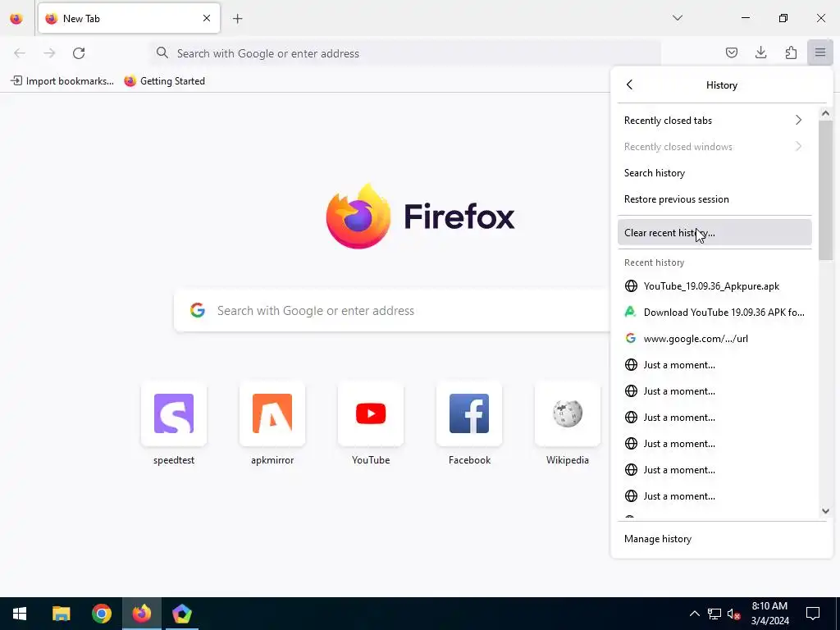Click the Back navigation arrow
Image resolution: width=840 pixels, height=630 pixels.
point(20,53)
